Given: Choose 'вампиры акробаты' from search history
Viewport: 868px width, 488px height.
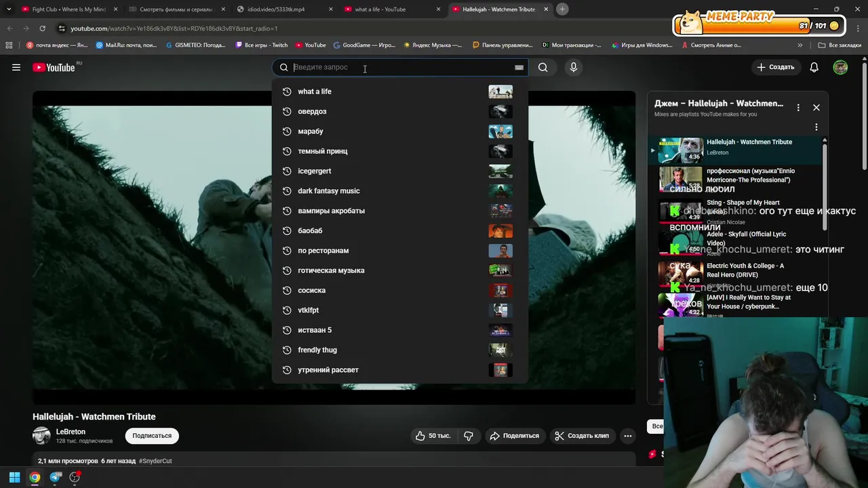Looking at the screenshot, I should point(400,211).
